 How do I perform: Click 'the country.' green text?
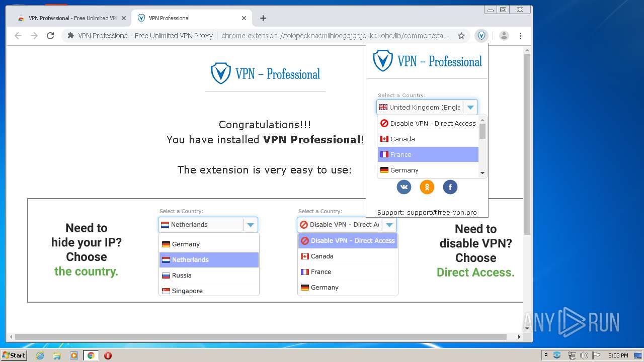coord(86,271)
